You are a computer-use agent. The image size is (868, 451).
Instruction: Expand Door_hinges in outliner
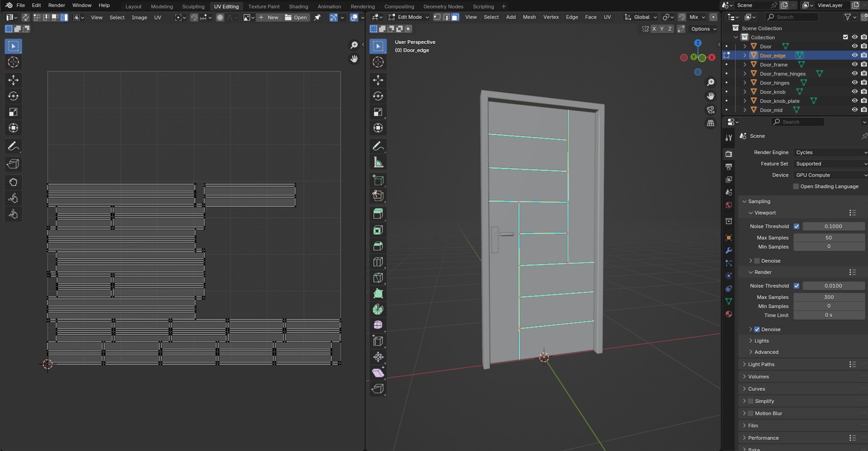pyautogui.click(x=745, y=83)
